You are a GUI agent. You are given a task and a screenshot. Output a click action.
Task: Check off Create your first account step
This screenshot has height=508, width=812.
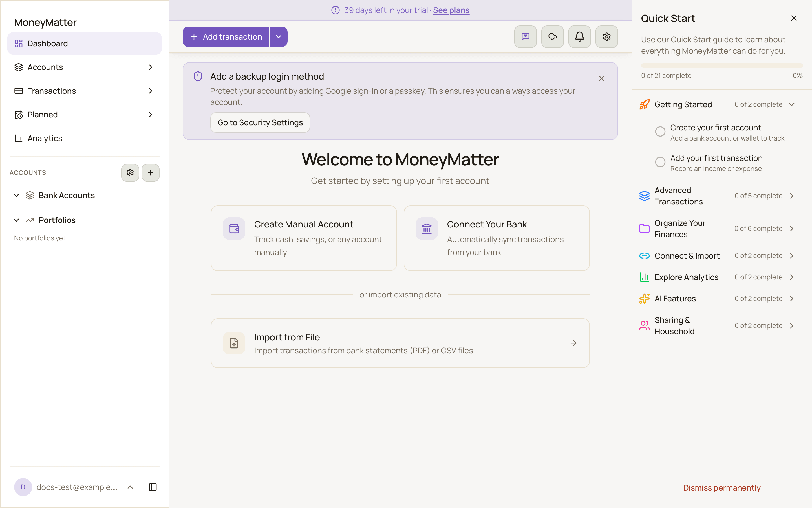pyautogui.click(x=660, y=131)
